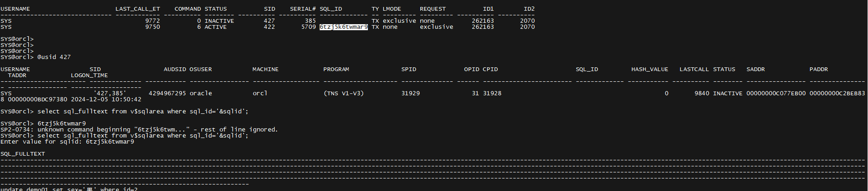
Task: Click the LAST_CALL_ET column header
Action: (137, 9)
